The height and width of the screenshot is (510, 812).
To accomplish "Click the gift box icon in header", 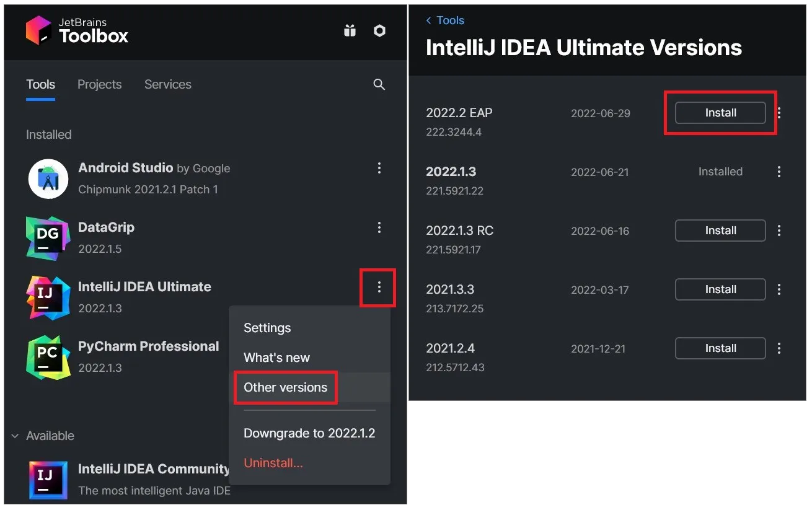I will point(350,30).
